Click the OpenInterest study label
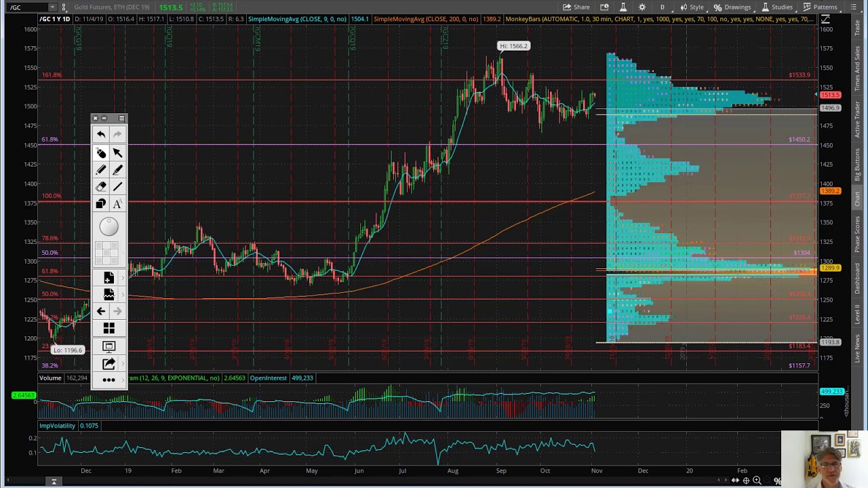 (268, 378)
